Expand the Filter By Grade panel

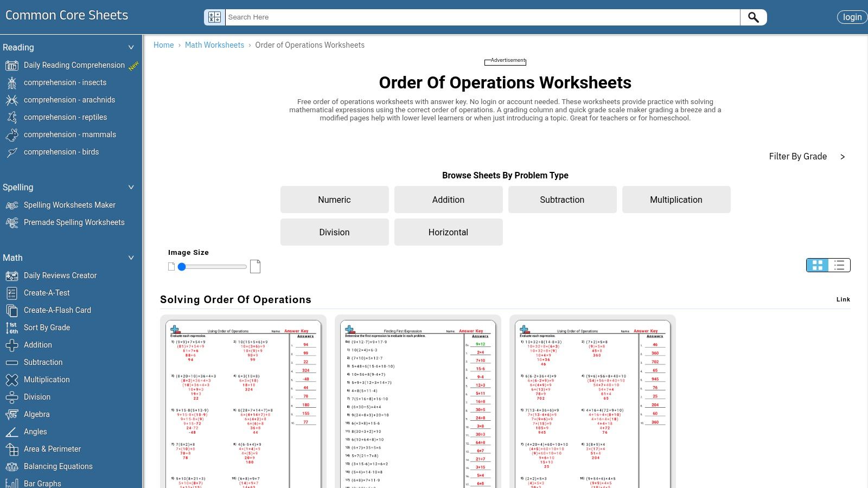point(843,157)
